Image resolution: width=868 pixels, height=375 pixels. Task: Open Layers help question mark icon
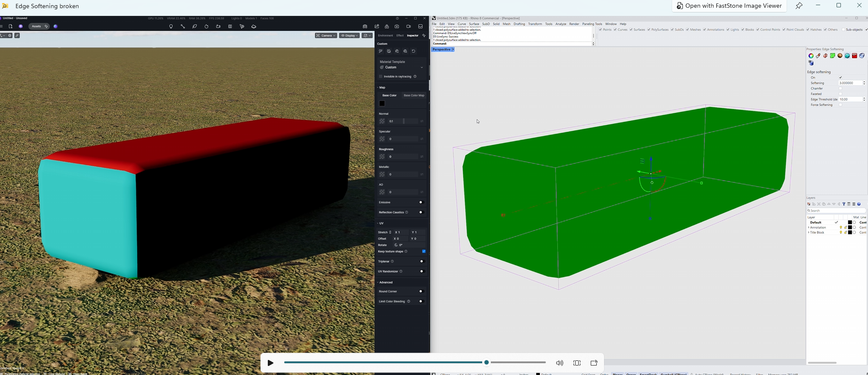(859, 204)
